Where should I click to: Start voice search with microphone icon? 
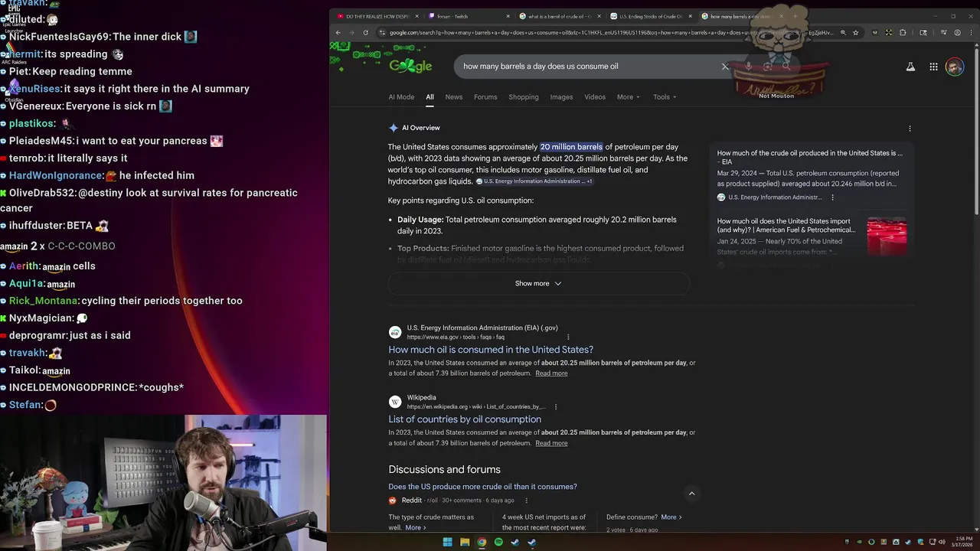748,67
